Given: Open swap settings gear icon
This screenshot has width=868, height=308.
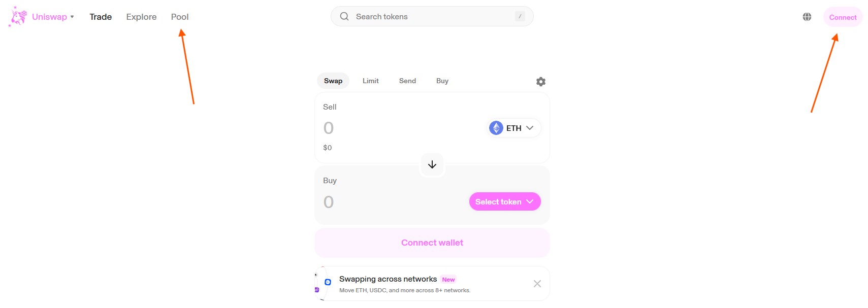Looking at the screenshot, I should pos(541,82).
